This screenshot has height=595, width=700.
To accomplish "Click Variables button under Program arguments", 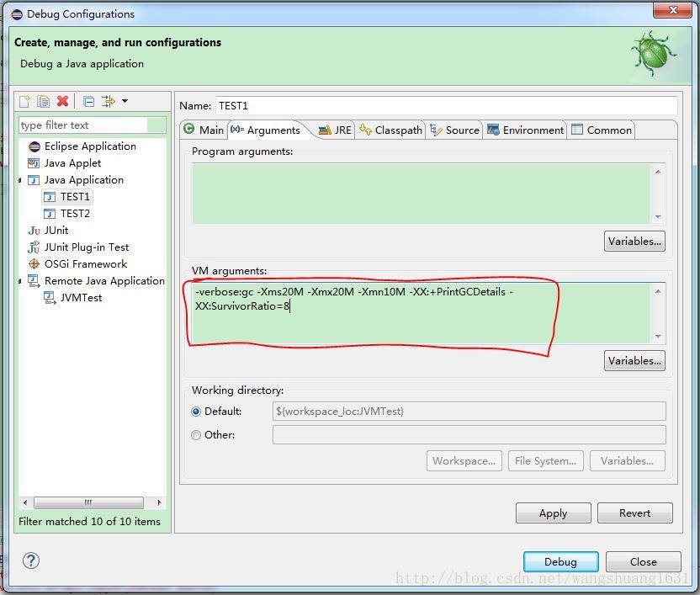I will [634, 242].
